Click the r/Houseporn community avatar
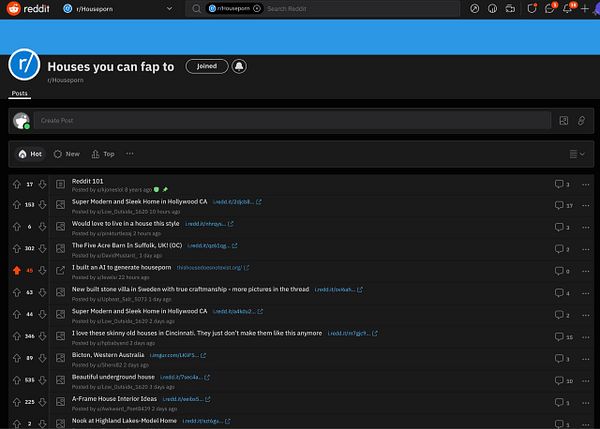The width and height of the screenshot is (600, 429). pyautogui.click(x=24, y=64)
